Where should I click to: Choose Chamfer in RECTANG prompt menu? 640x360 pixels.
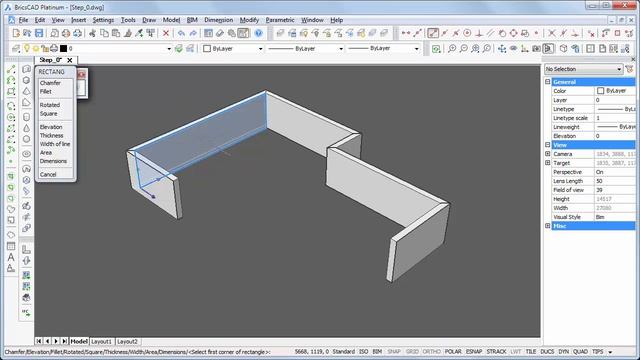pos(50,83)
